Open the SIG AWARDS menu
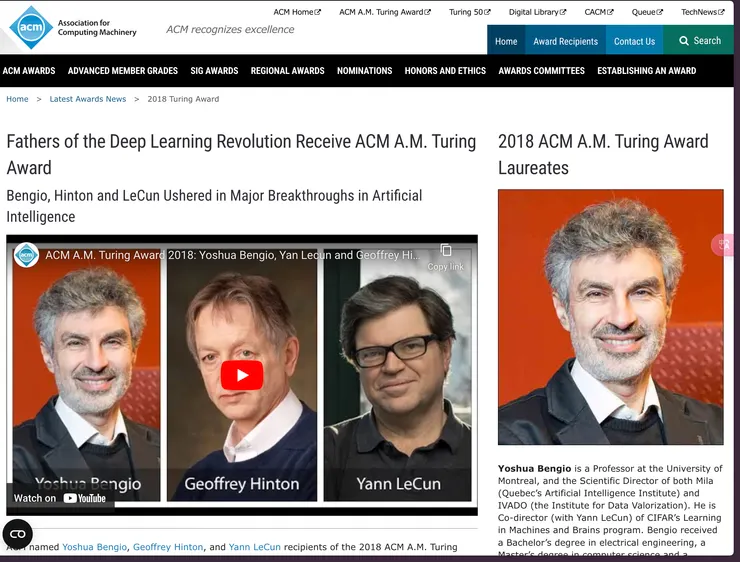Image resolution: width=740 pixels, height=562 pixels. (214, 71)
